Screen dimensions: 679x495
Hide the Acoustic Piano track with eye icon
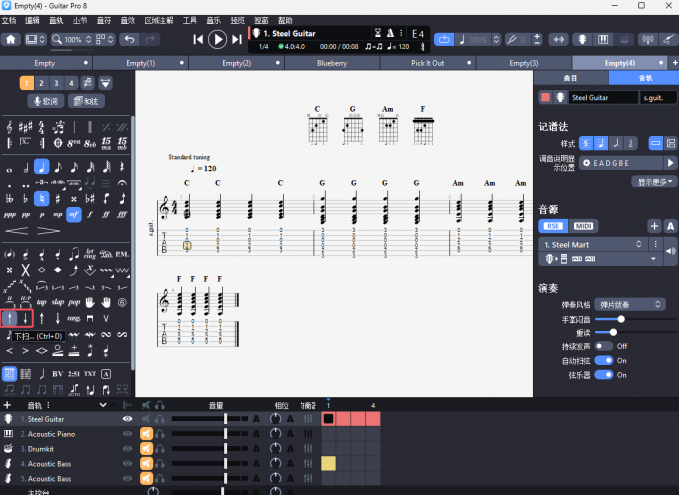[127, 434]
